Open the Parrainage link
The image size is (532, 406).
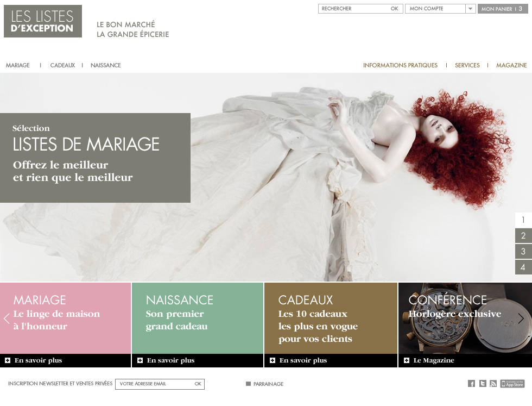click(x=268, y=384)
